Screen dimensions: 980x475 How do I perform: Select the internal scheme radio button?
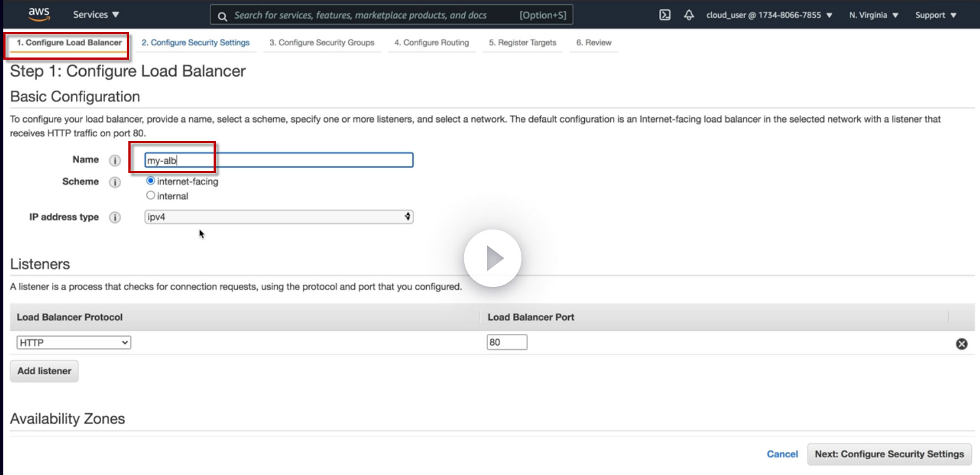click(x=151, y=195)
